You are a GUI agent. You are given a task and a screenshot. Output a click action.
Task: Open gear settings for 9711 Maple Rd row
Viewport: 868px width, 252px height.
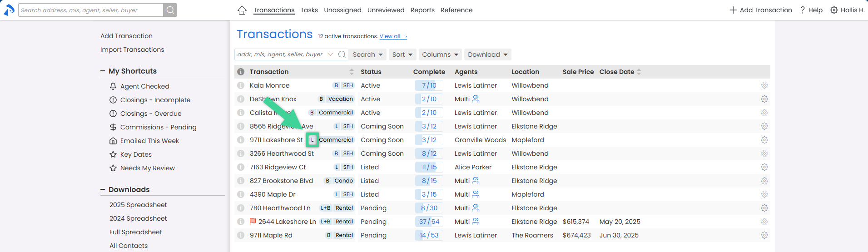tap(764, 235)
